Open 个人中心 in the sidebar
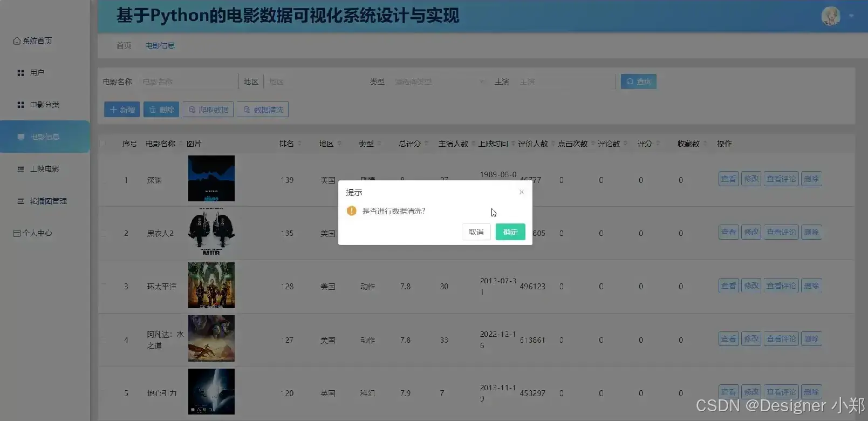This screenshot has width=868, height=421. [x=32, y=233]
